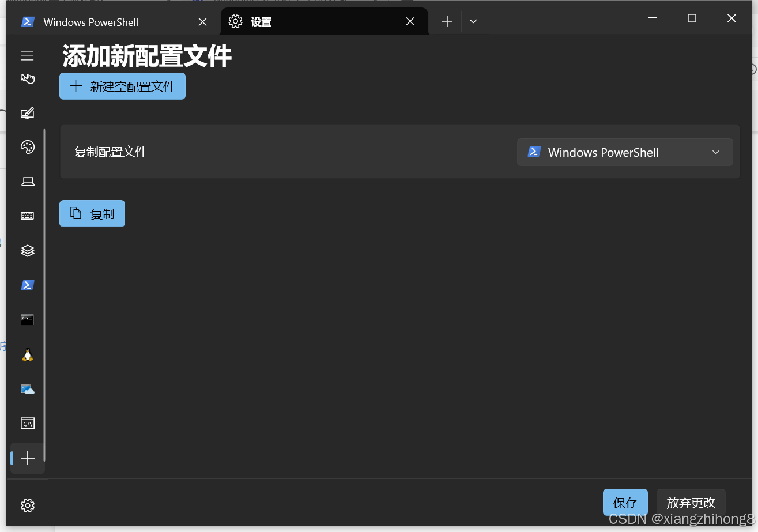The width and height of the screenshot is (758, 532).
Task: Open Color schemes (palette icon)
Action: point(27,147)
